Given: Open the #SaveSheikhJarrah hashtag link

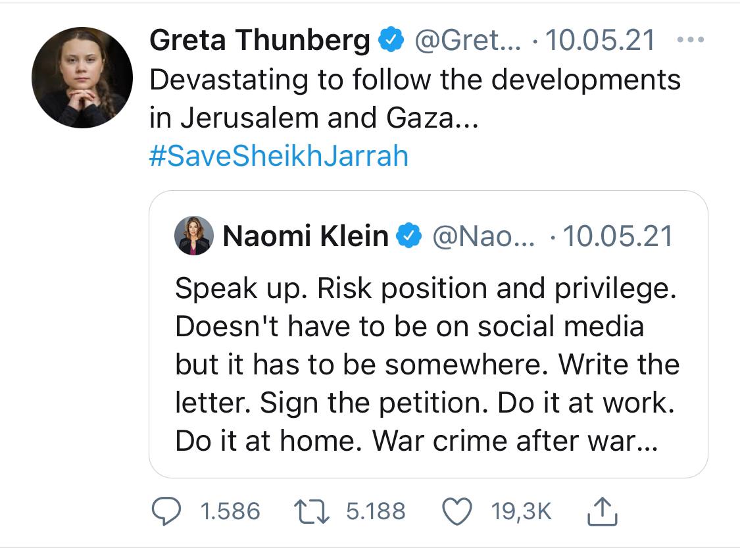Looking at the screenshot, I should pyautogui.click(x=279, y=156).
